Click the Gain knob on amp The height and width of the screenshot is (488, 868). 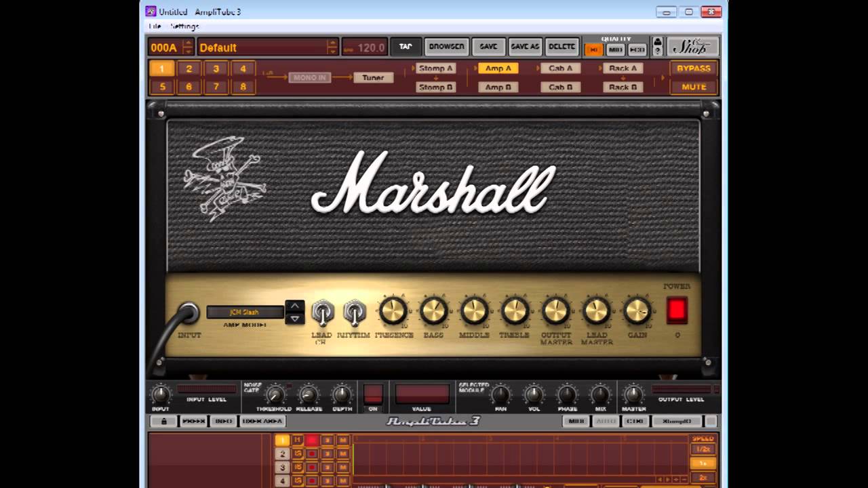pyautogui.click(x=637, y=311)
